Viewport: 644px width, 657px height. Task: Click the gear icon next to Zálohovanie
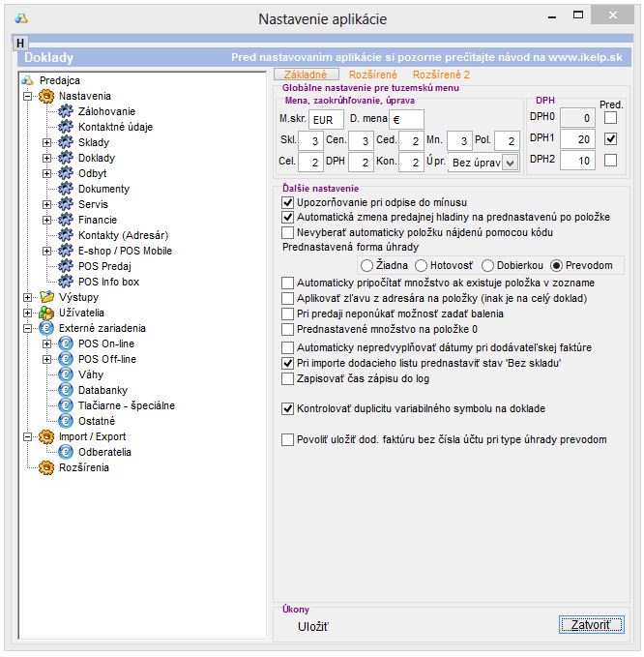pyautogui.click(x=66, y=112)
